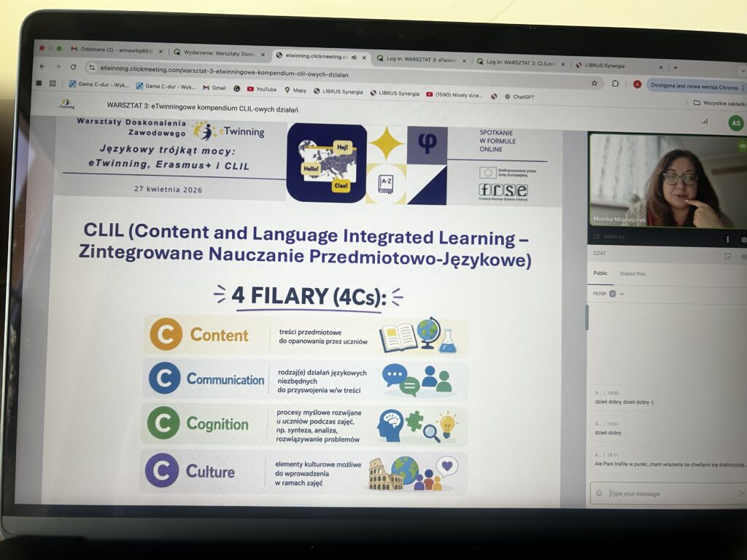Click the OKNO AV label
The height and width of the screenshot is (560, 747).
pos(613,237)
